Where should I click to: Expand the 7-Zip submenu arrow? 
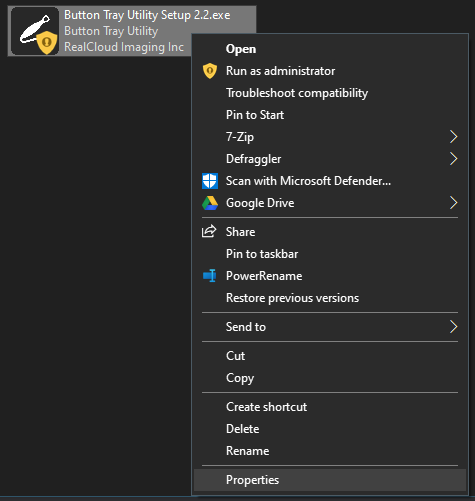(x=453, y=137)
